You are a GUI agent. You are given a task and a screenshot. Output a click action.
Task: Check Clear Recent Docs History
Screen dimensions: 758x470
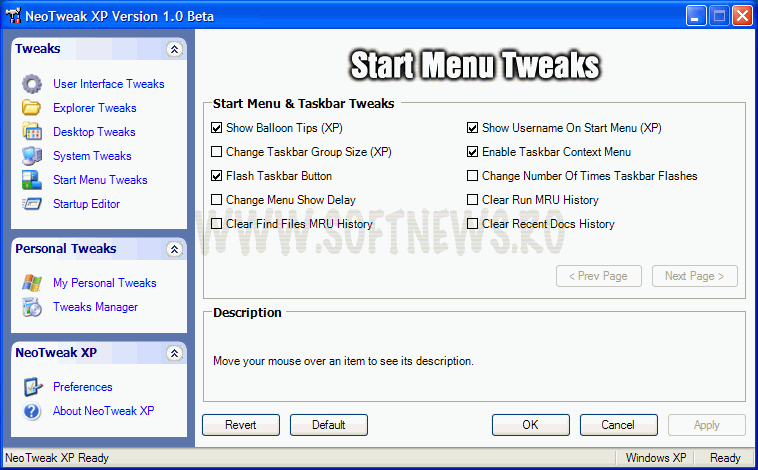[x=472, y=224]
